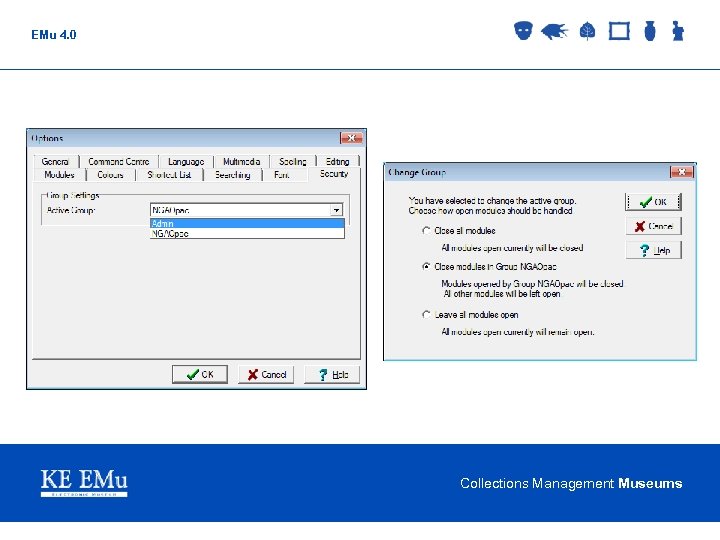Click the vase icon in header
This screenshot has height=540, width=720.
pos(650,31)
